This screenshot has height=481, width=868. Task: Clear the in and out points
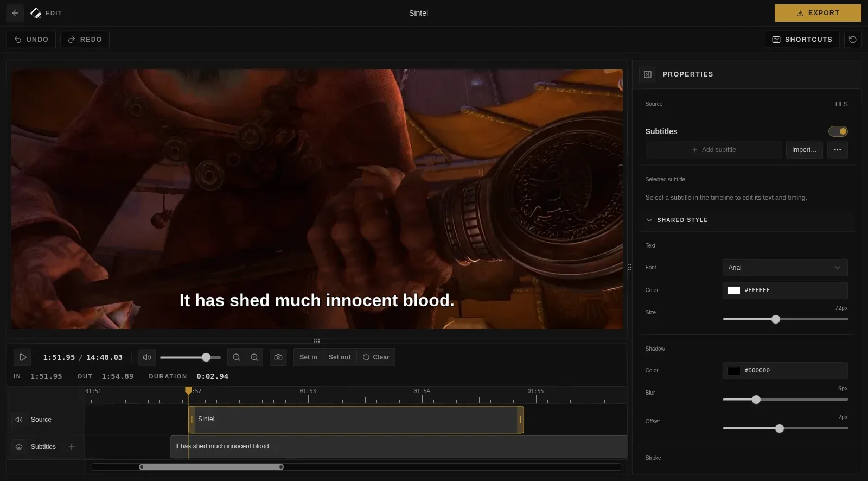click(376, 357)
